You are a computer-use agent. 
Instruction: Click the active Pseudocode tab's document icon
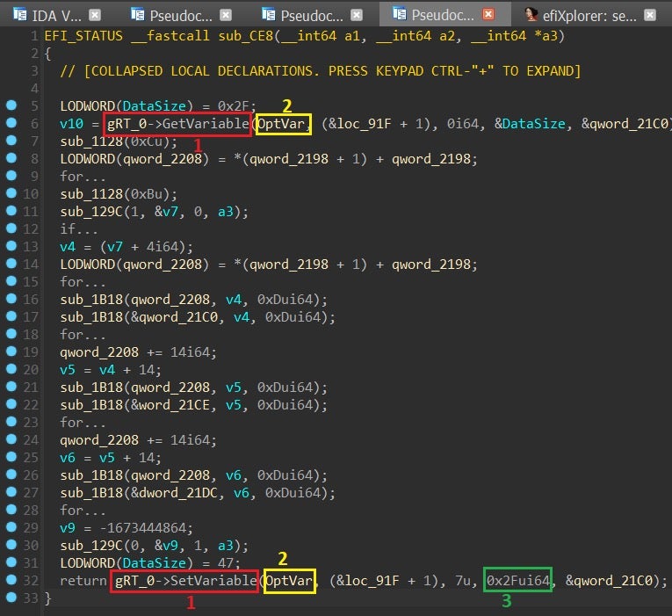click(400, 14)
